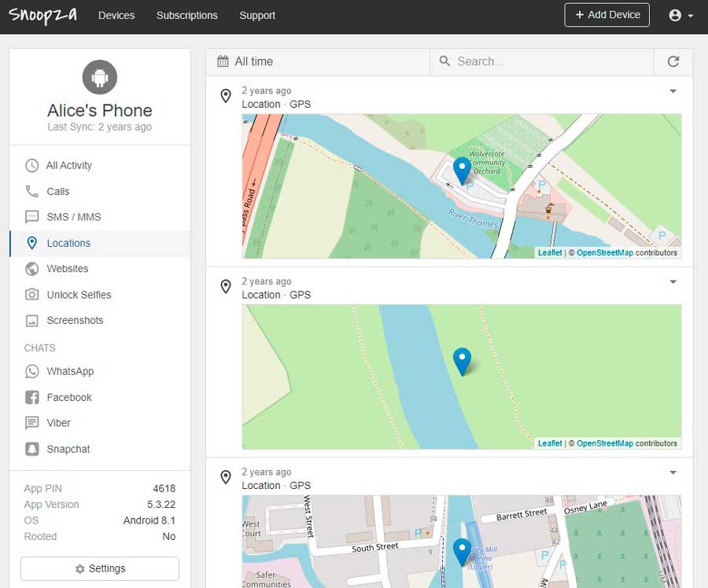Click the refresh icon
The height and width of the screenshot is (588, 708).
point(673,61)
